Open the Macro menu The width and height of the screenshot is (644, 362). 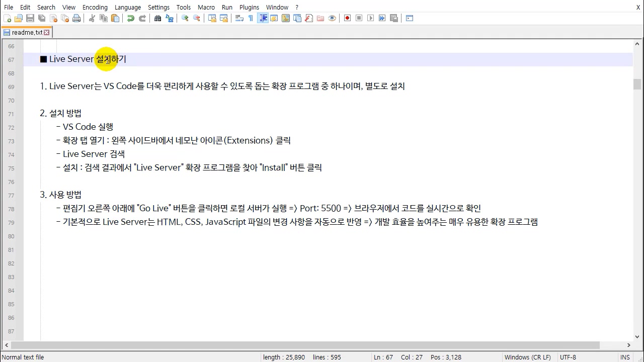[x=206, y=7]
